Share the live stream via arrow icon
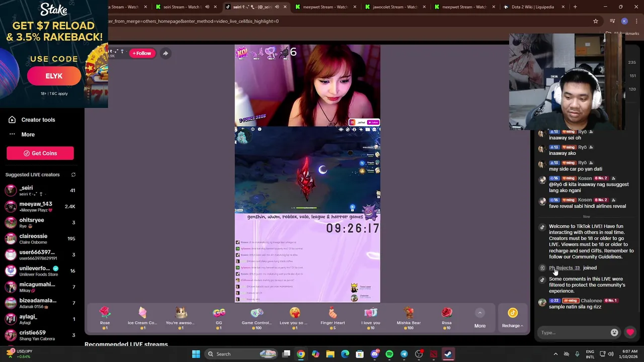 click(165, 53)
